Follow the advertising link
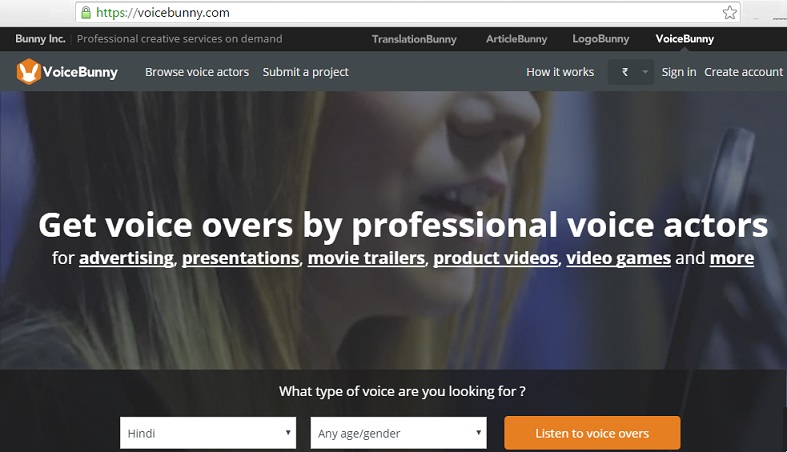Screen dimensions: 787x452 point(126,258)
